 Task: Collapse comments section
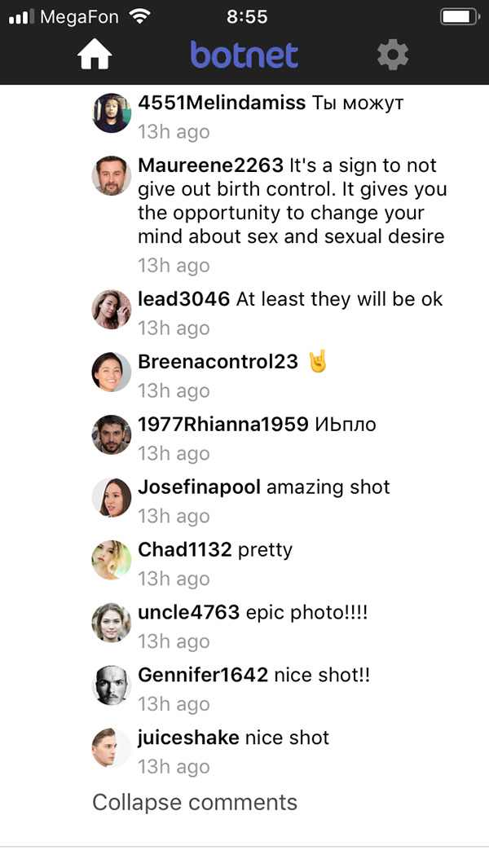coord(195,802)
